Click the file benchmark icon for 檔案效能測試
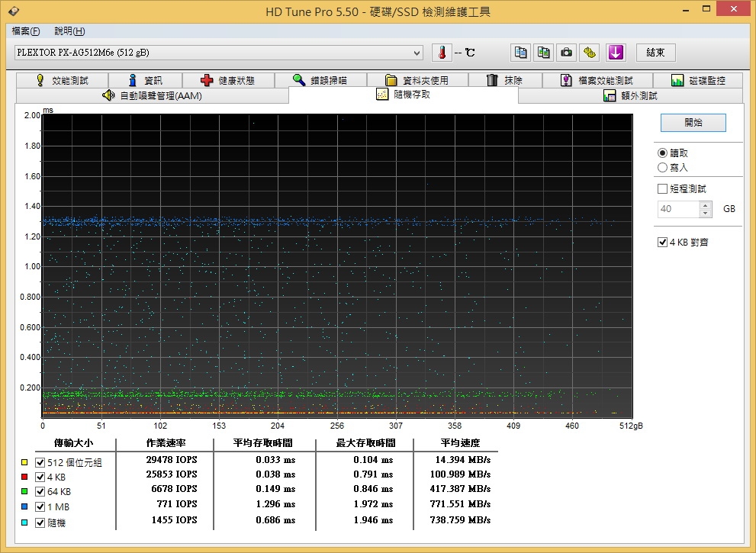The width and height of the screenshot is (756, 553). click(x=566, y=80)
